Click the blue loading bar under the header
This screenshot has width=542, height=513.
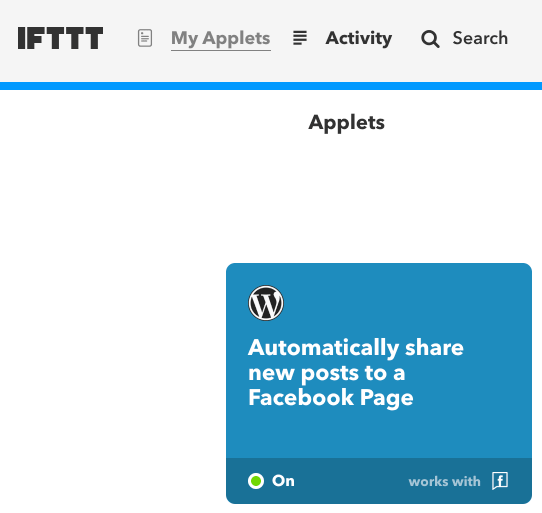pyautogui.click(x=271, y=86)
